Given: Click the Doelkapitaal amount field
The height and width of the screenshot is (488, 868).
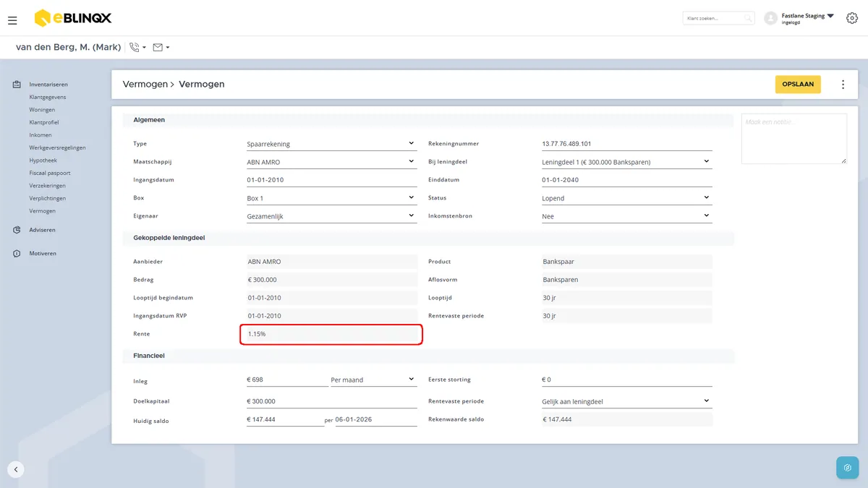Looking at the screenshot, I should [x=332, y=401].
